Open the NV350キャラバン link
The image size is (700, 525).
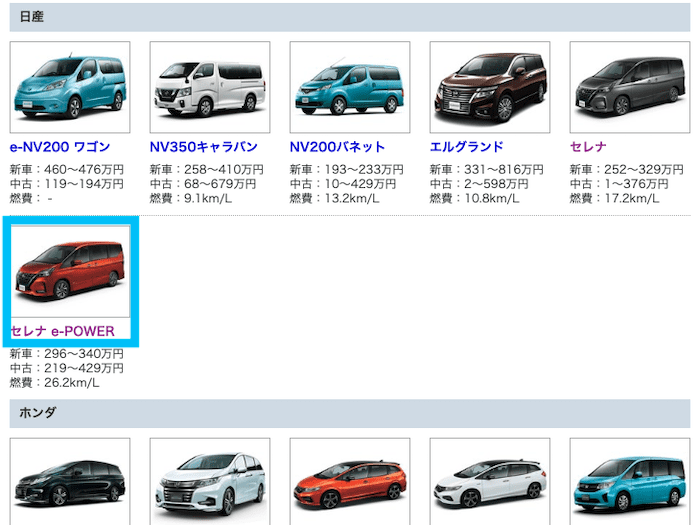[204, 147]
